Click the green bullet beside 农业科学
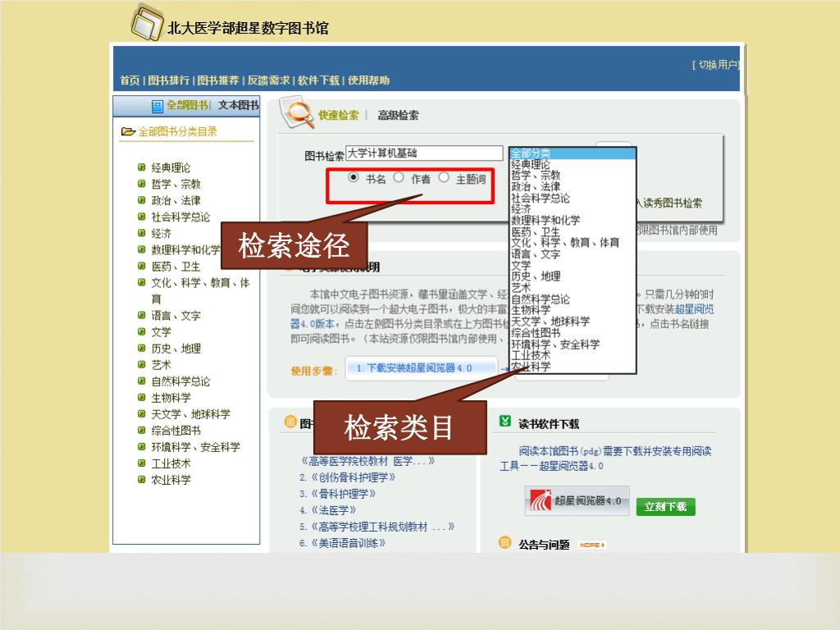Viewport: 840px width, 630px height. pyautogui.click(x=141, y=479)
